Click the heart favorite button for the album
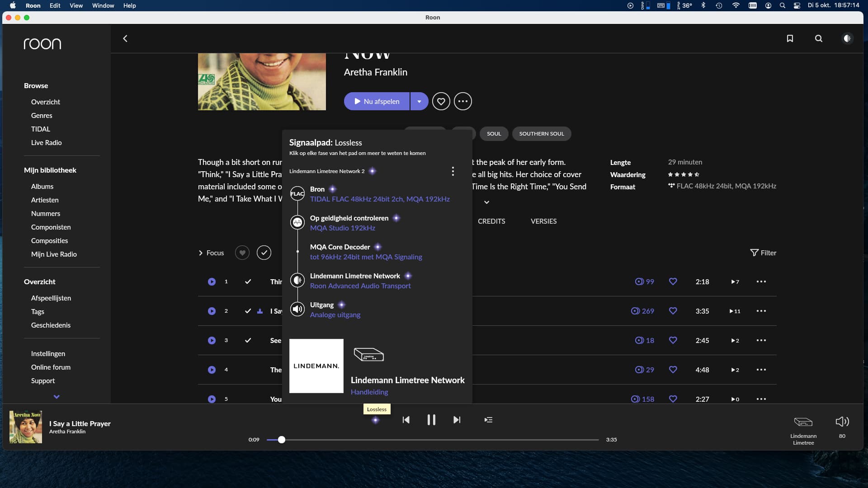The height and width of the screenshot is (488, 868). [441, 101]
